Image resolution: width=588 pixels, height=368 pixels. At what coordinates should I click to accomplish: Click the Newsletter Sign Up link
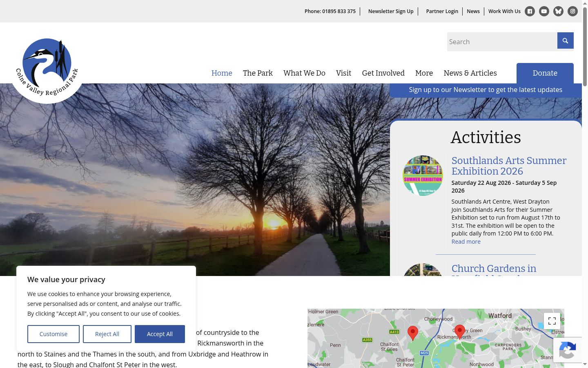click(x=391, y=11)
